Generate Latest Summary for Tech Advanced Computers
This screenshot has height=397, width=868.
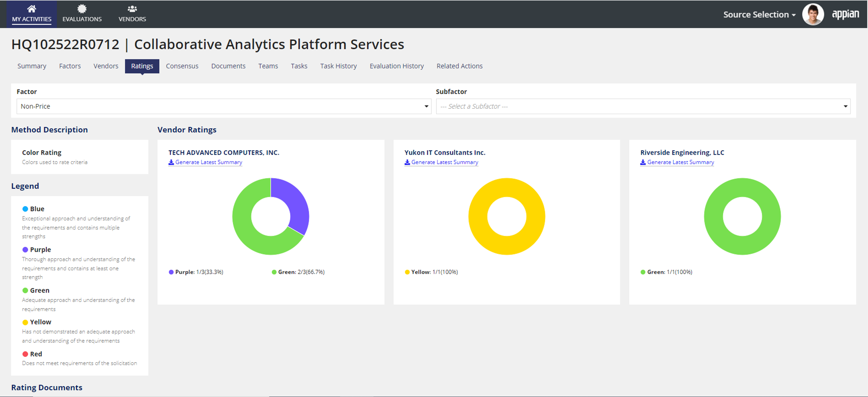[209, 162]
